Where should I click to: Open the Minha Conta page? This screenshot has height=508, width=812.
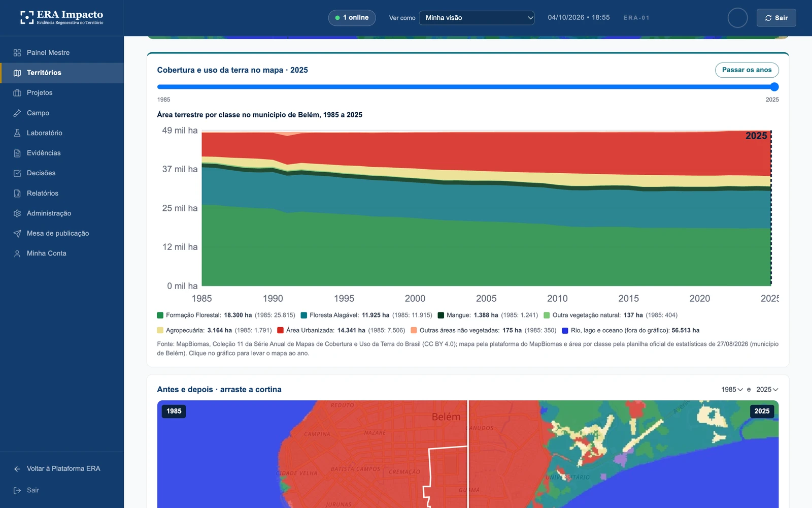coord(62,253)
